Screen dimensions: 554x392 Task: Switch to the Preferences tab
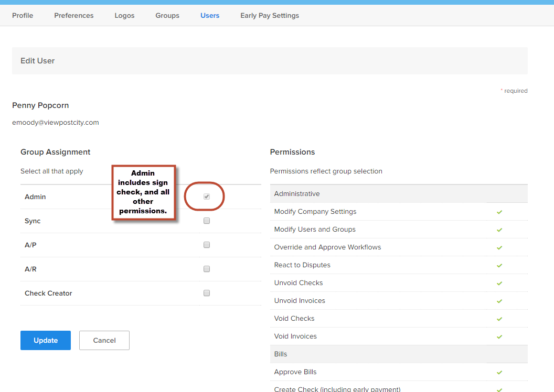(x=74, y=16)
